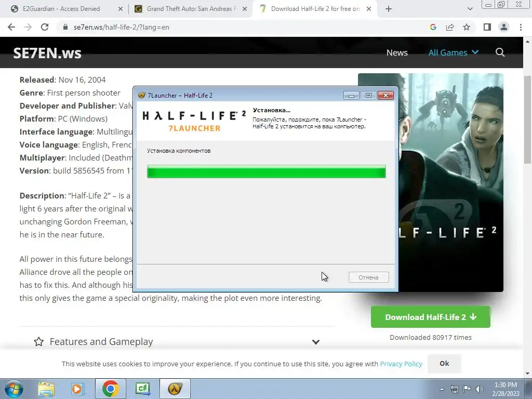This screenshot has height=399, width=532.
Task: Click the star icon beside Features and Gameplay
Action: tap(38, 342)
